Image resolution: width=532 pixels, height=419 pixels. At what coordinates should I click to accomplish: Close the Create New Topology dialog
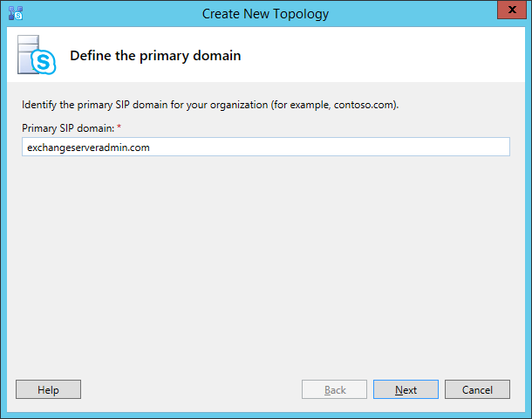(512, 10)
